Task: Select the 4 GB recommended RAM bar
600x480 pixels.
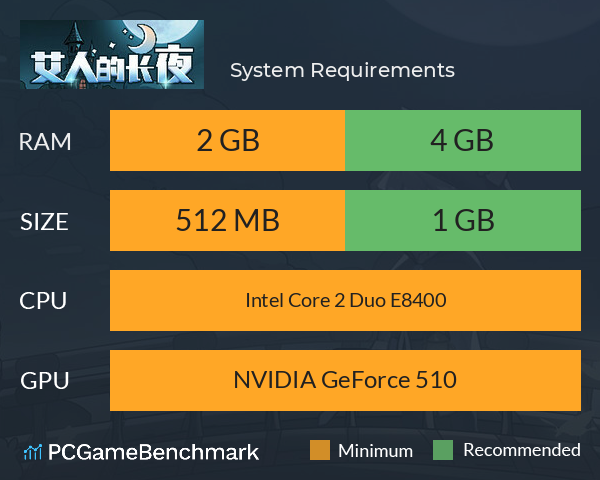Action: 463,140
